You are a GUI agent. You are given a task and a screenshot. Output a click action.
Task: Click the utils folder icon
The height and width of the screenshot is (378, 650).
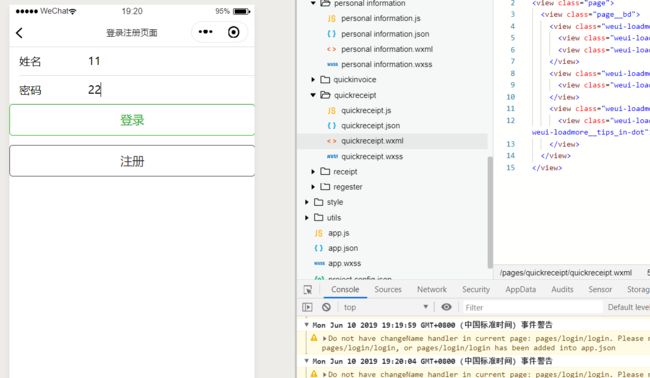318,217
